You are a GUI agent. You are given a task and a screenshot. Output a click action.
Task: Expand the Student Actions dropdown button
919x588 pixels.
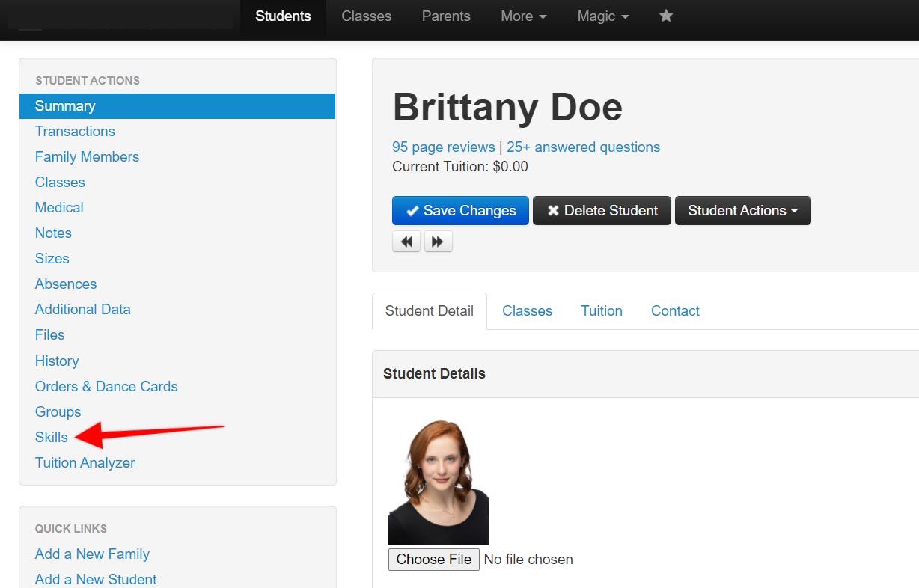click(x=742, y=211)
